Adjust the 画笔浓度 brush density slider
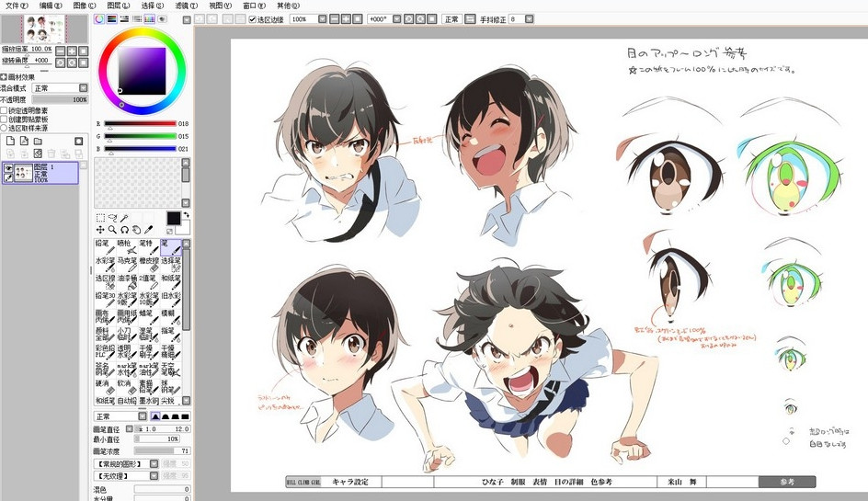 coord(162,451)
